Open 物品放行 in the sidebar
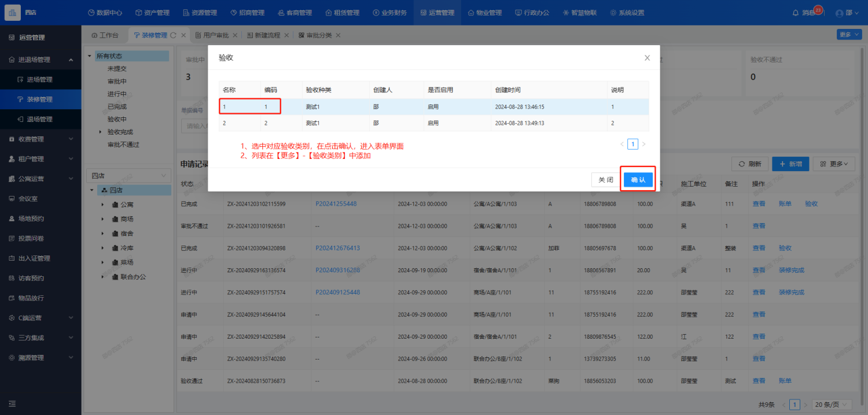Screen dimensions: 868x415 pyautogui.click(x=31, y=298)
